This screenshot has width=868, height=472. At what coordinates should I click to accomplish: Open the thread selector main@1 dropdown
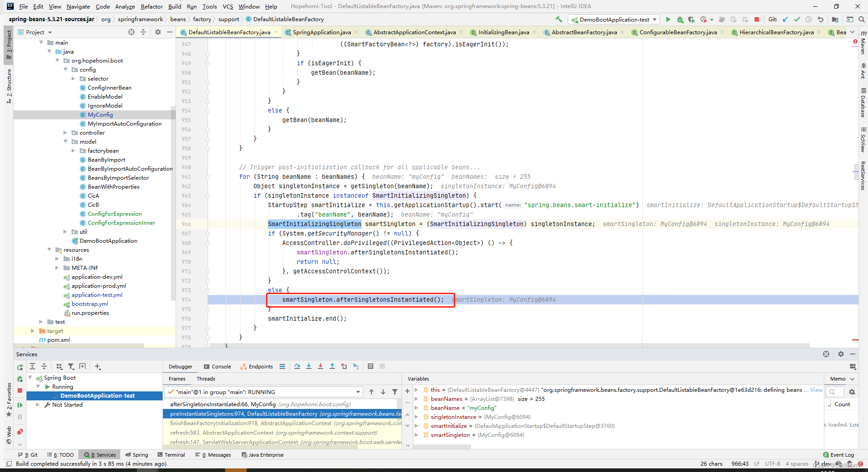(x=263, y=392)
